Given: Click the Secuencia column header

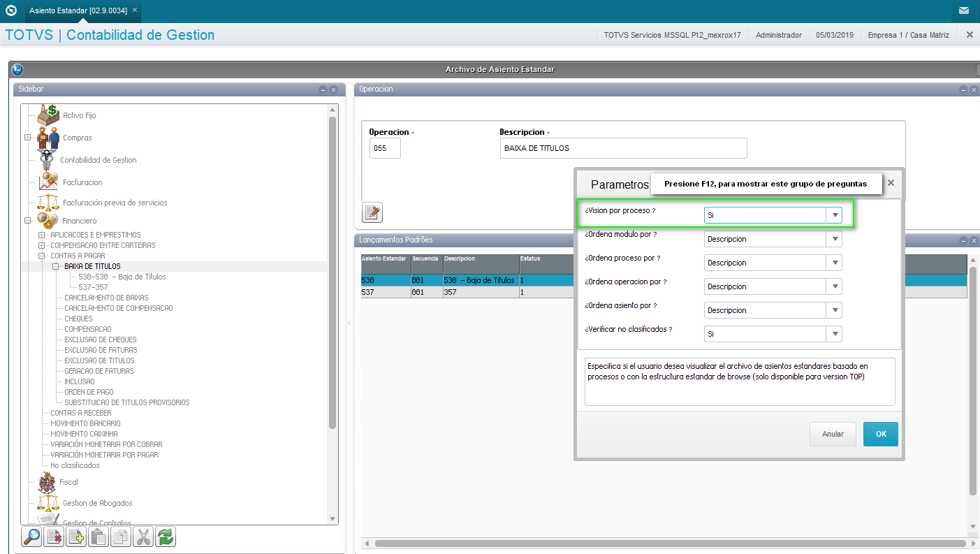Looking at the screenshot, I should [x=426, y=263].
